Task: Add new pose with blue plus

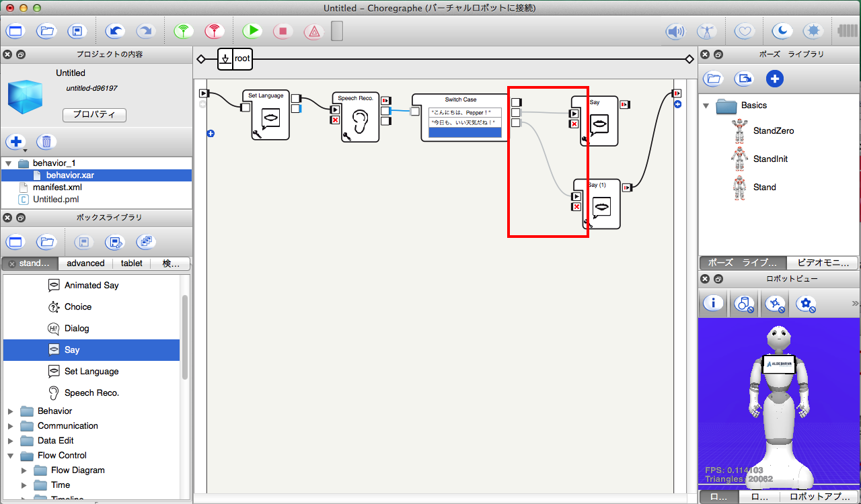Action: pos(775,79)
